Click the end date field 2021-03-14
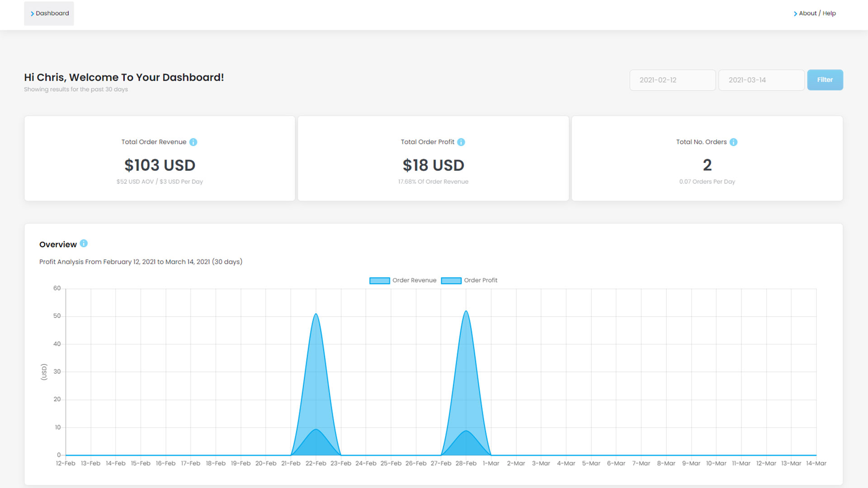Screen dimensions: 868x488 pos(761,80)
